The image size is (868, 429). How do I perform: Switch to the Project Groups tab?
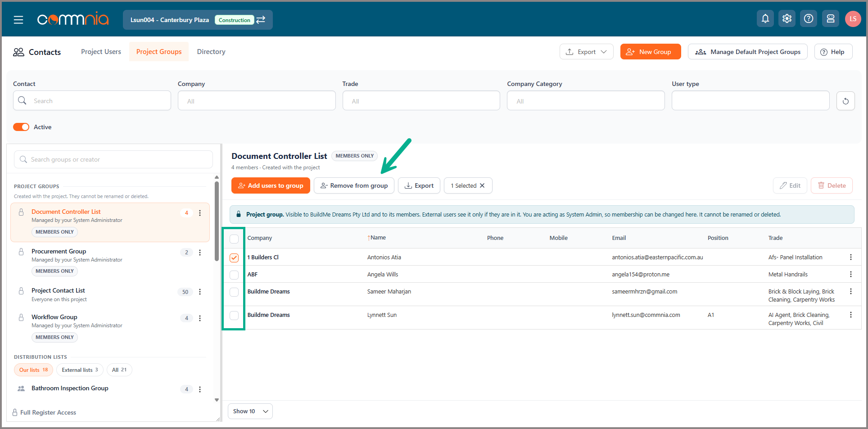tap(159, 52)
